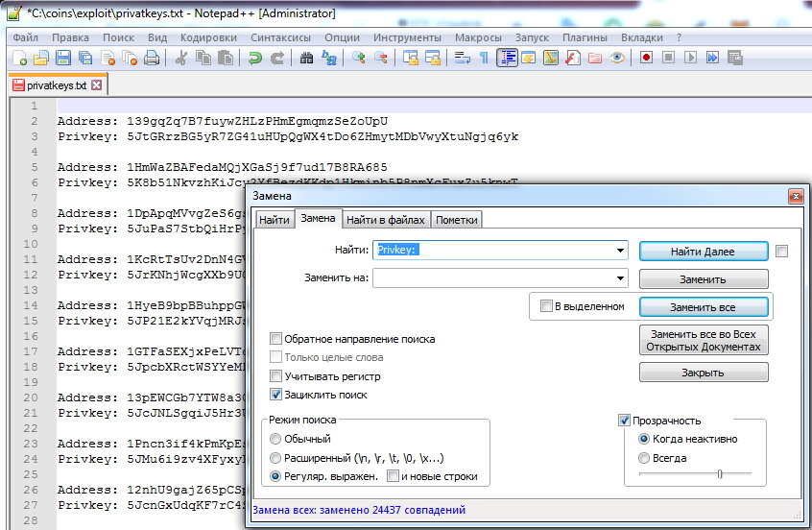This screenshot has width=812, height=530.
Task: Toggle the checkbox beside 'Найти Далее' button
Action: pos(782,252)
